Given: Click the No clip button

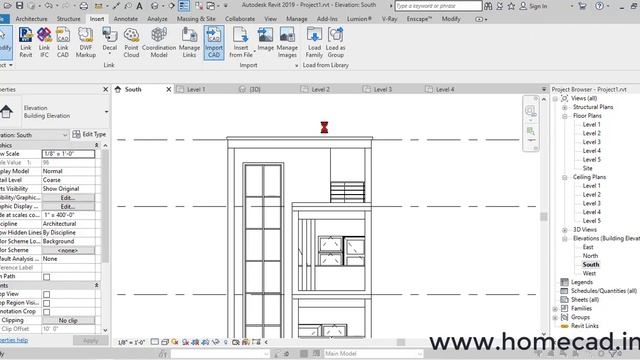Looking at the screenshot, I should 68,320.
